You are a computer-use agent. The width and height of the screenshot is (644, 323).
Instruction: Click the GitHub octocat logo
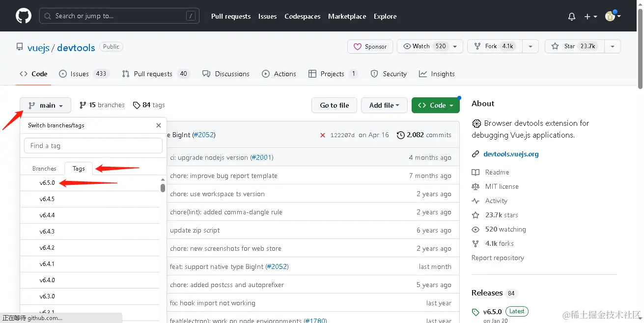24,16
